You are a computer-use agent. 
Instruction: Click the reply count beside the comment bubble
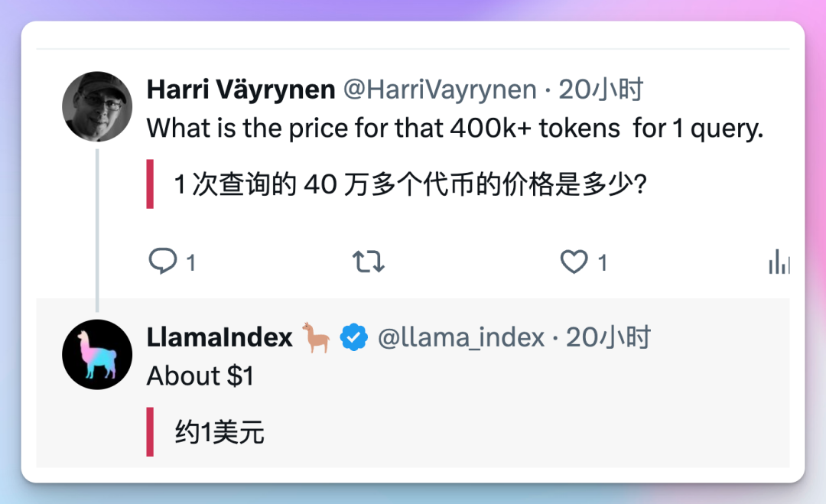tap(190, 262)
